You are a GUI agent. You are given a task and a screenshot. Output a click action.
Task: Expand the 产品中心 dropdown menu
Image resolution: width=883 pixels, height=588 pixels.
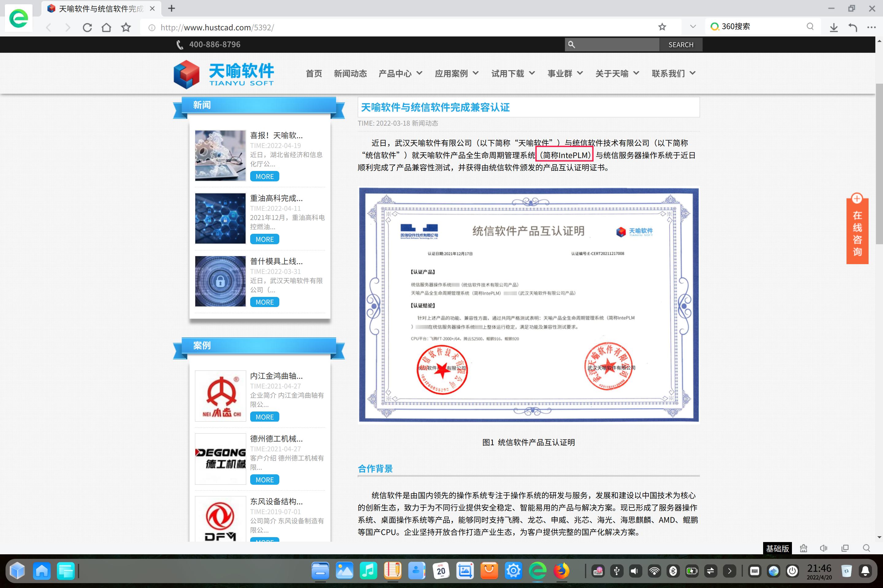[400, 73]
